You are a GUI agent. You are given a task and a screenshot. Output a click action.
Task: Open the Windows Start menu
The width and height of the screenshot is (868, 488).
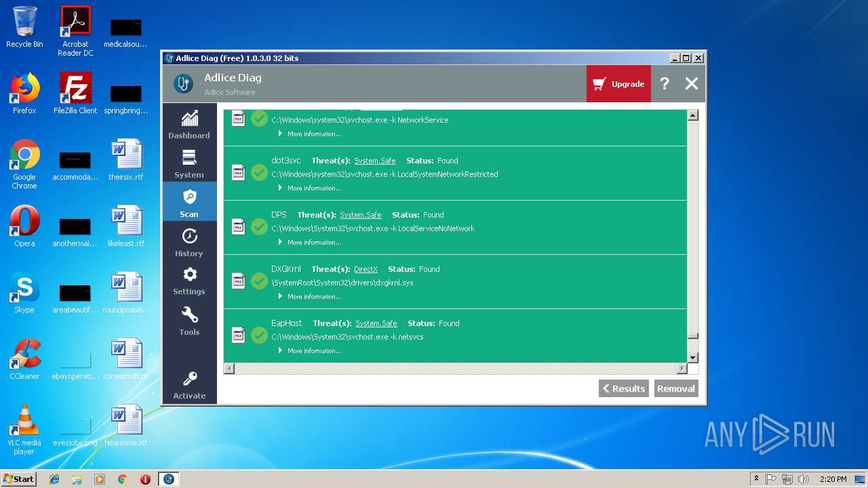pos(18,479)
